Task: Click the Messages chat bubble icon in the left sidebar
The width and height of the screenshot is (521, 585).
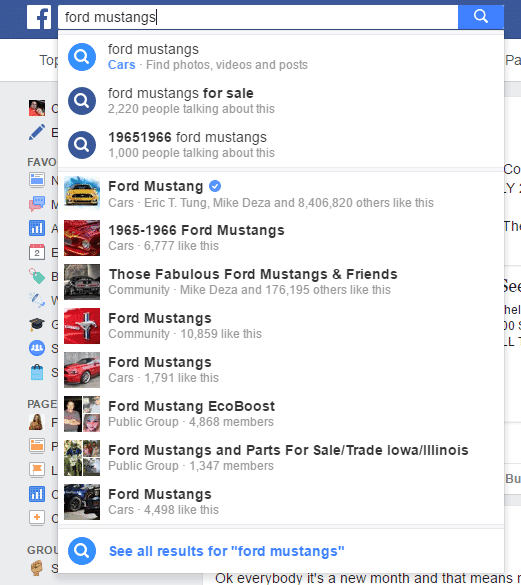Action: (37, 204)
